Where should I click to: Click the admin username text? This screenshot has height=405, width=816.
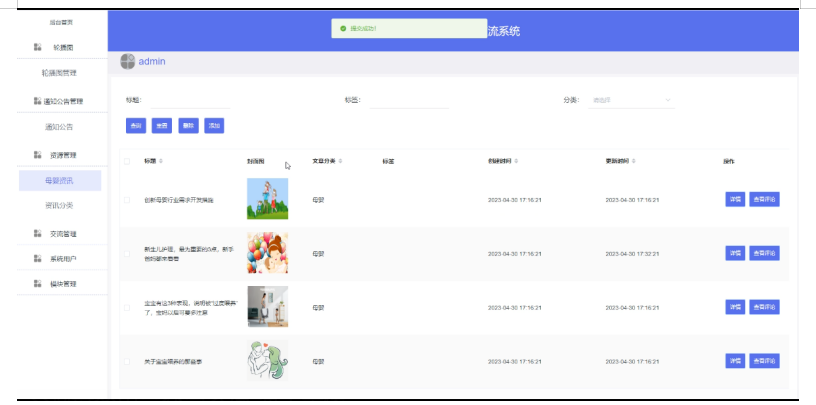pyautogui.click(x=152, y=61)
